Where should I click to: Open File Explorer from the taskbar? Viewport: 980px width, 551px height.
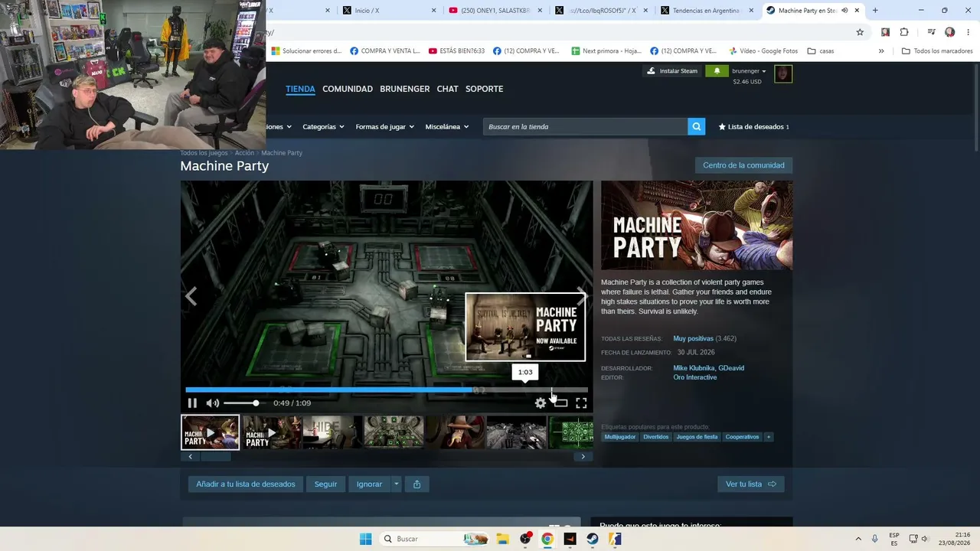pyautogui.click(x=502, y=539)
